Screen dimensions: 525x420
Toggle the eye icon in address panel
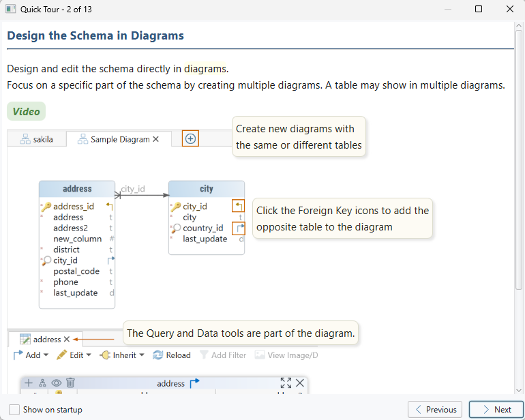56,382
